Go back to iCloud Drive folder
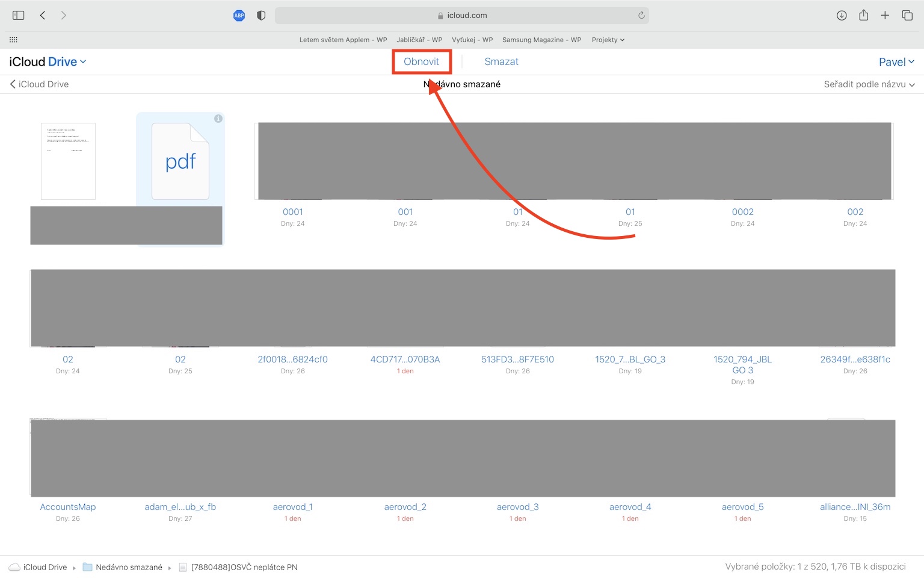The height and width of the screenshot is (578, 924). [x=39, y=84]
